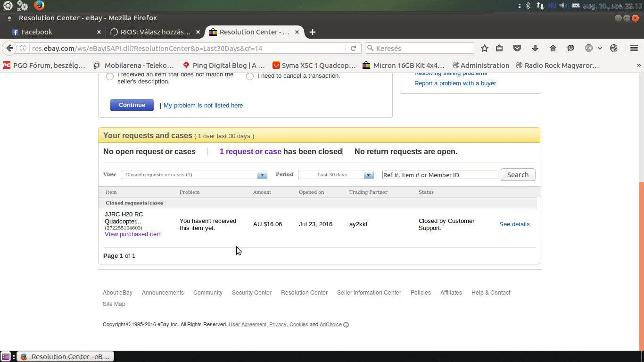Click trading partner ay2kkl

(358, 224)
